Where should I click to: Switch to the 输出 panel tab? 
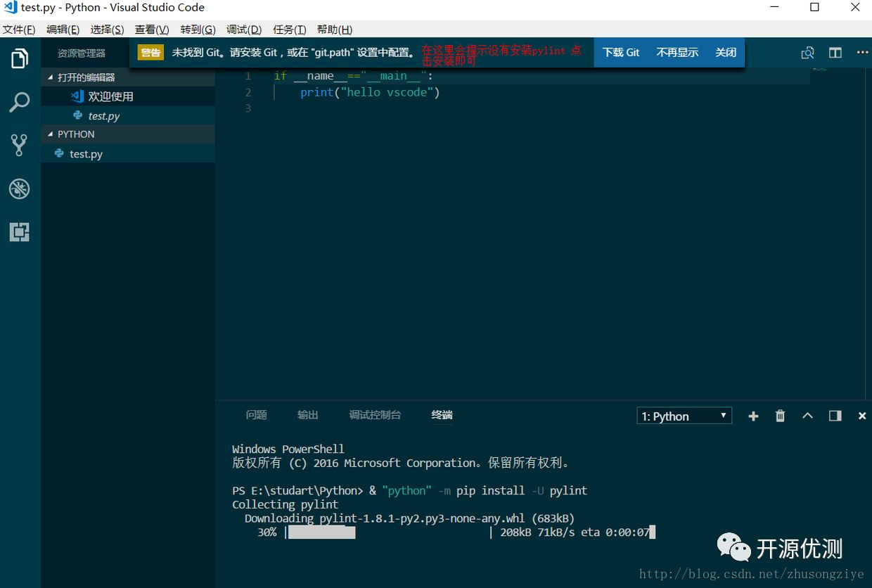pyautogui.click(x=308, y=415)
